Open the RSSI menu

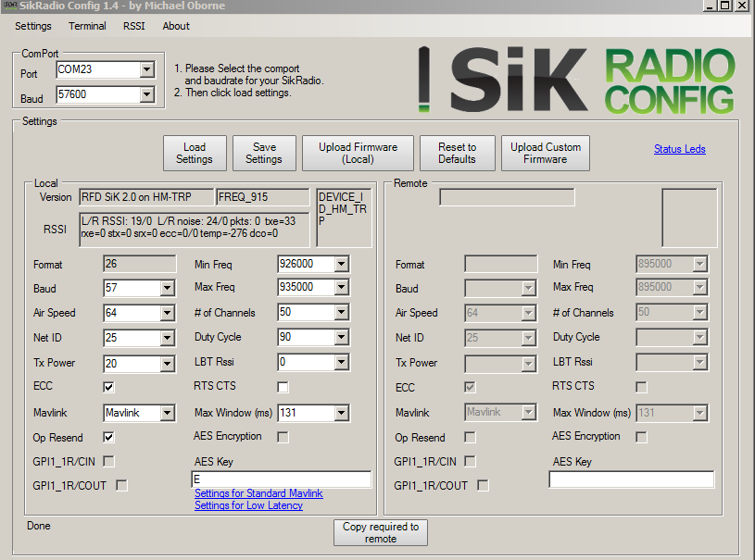(x=133, y=26)
